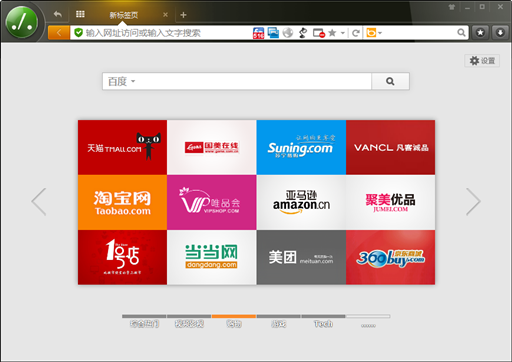Click the reload page icon
The image size is (512, 362).
(x=356, y=33)
